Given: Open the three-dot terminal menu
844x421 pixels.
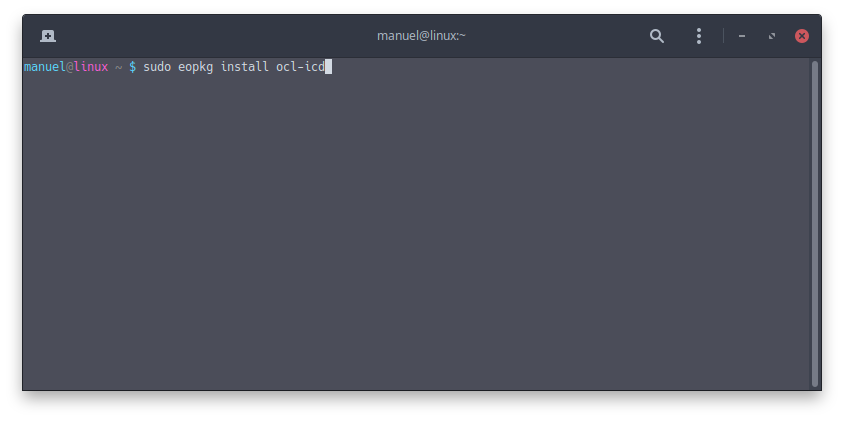Looking at the screenshot, I should (x=699, y=36).
